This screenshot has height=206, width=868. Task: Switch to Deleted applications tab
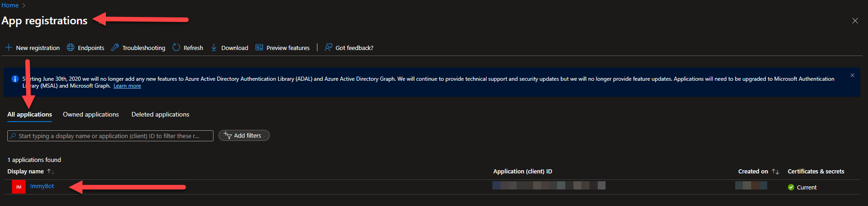point(160,115)
